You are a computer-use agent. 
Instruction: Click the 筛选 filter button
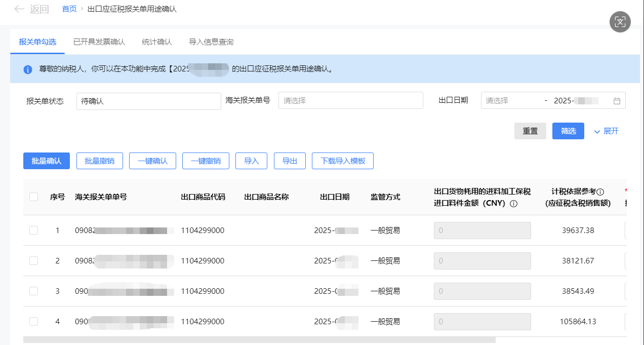point(568,131)
